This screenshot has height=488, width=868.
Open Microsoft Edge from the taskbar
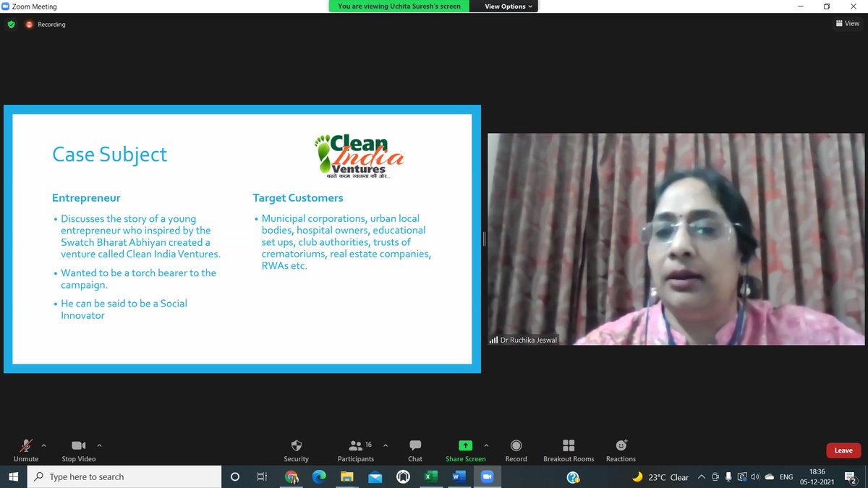(x=319, y=476)
